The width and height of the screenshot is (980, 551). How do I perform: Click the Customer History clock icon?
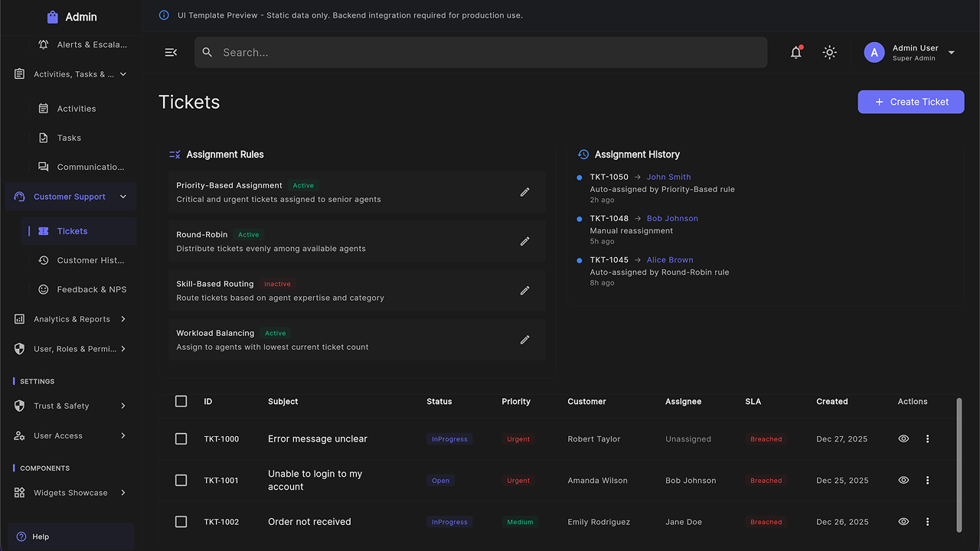click(44, 260)
